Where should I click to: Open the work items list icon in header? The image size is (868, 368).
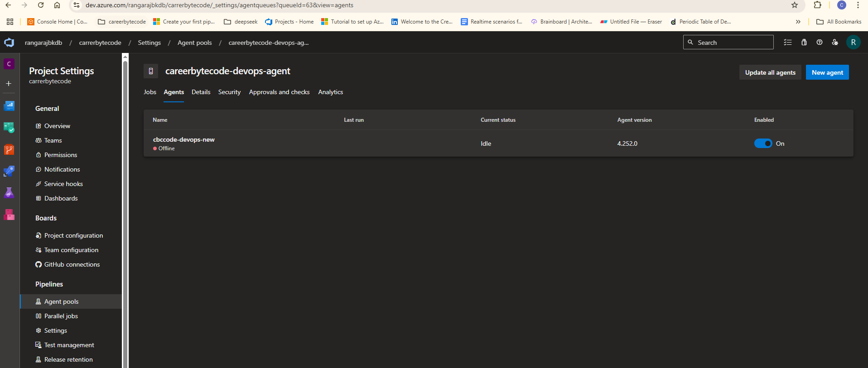click(x=788, y=43)
